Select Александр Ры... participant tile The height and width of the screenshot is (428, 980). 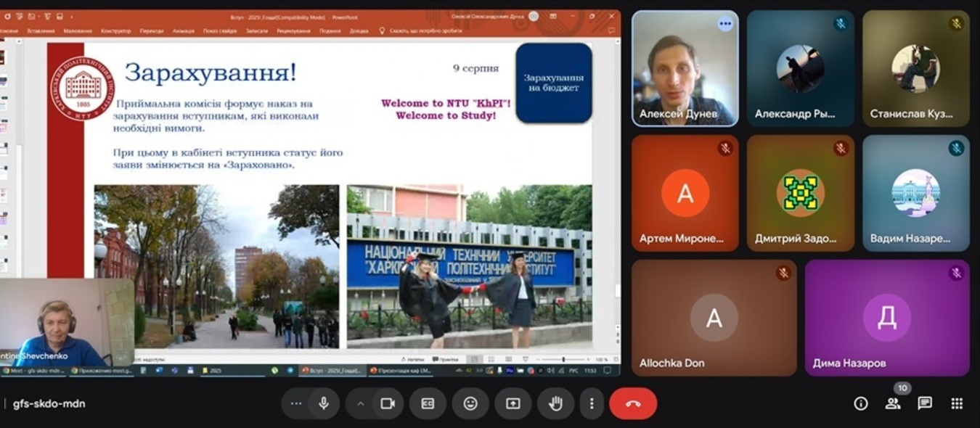[801, 69]
